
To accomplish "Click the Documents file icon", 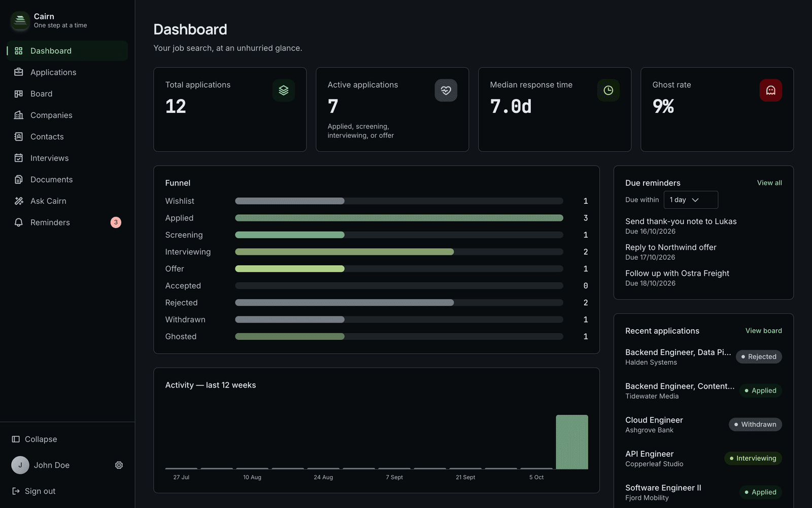I will pyautogui.click(x=19, y=179).
